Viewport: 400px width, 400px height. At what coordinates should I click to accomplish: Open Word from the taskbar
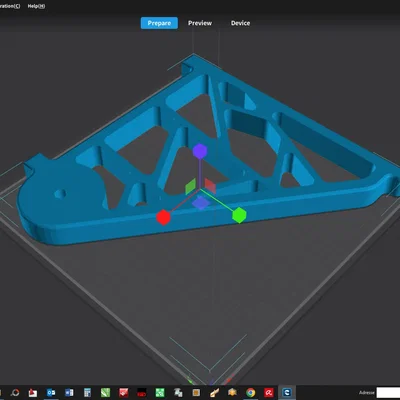click(69, 393)
